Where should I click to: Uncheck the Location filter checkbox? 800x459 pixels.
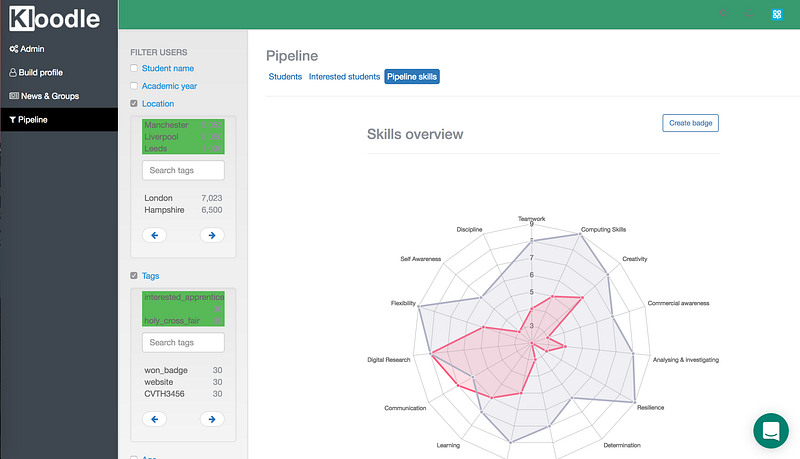point(135,104)
